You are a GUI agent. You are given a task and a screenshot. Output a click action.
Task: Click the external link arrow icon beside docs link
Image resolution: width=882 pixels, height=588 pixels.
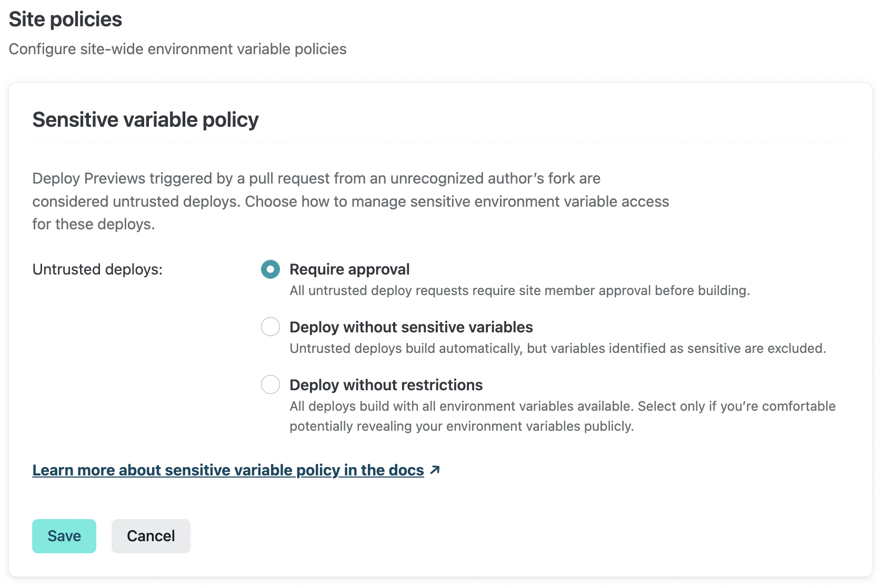435,470
